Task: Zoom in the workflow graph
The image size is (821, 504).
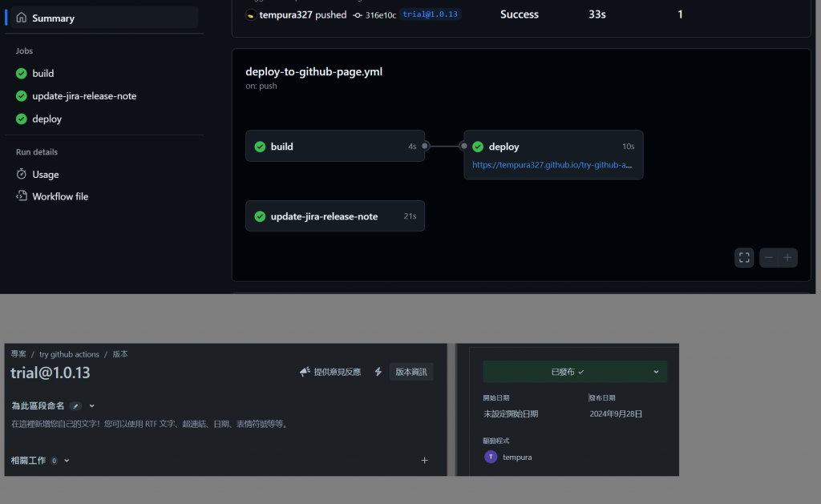Action: click(787, 257)
